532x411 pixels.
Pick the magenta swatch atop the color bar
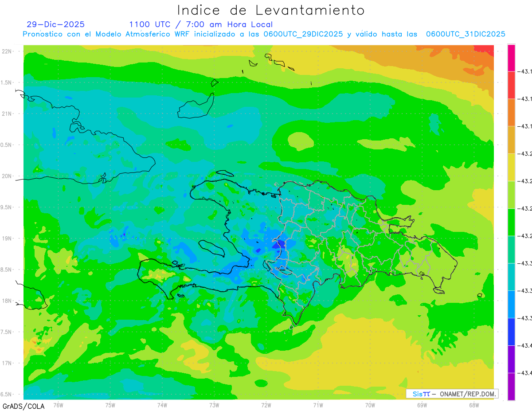coord(511,58)
